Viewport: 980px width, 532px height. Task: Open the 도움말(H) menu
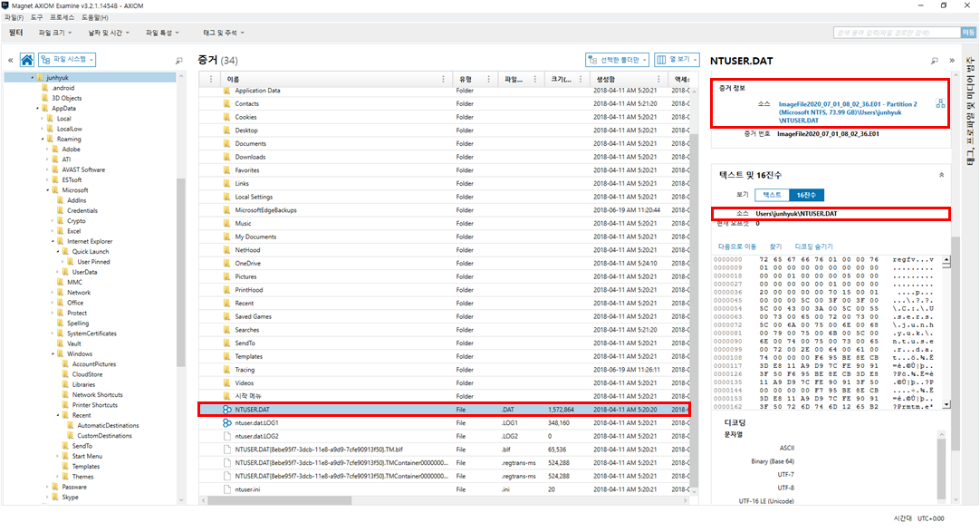pos(95,17)
